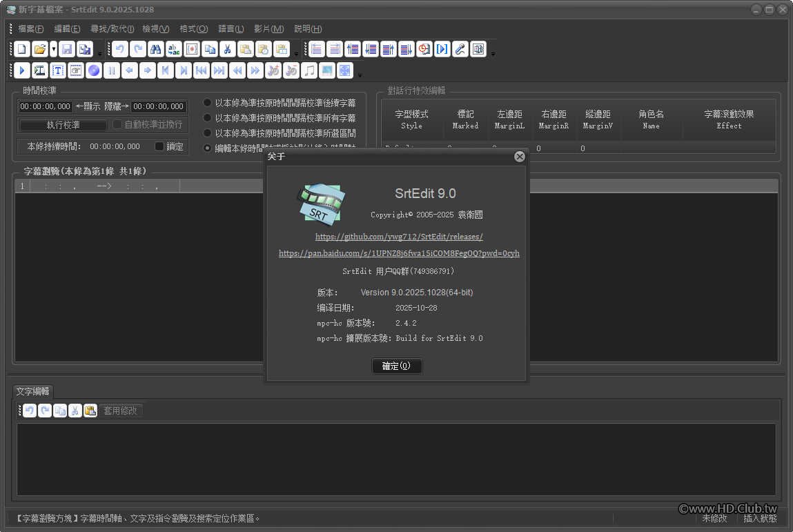Click the 確定(O) button in About dialog
This screenshot has height=532, width=793.
click(396, 366)
